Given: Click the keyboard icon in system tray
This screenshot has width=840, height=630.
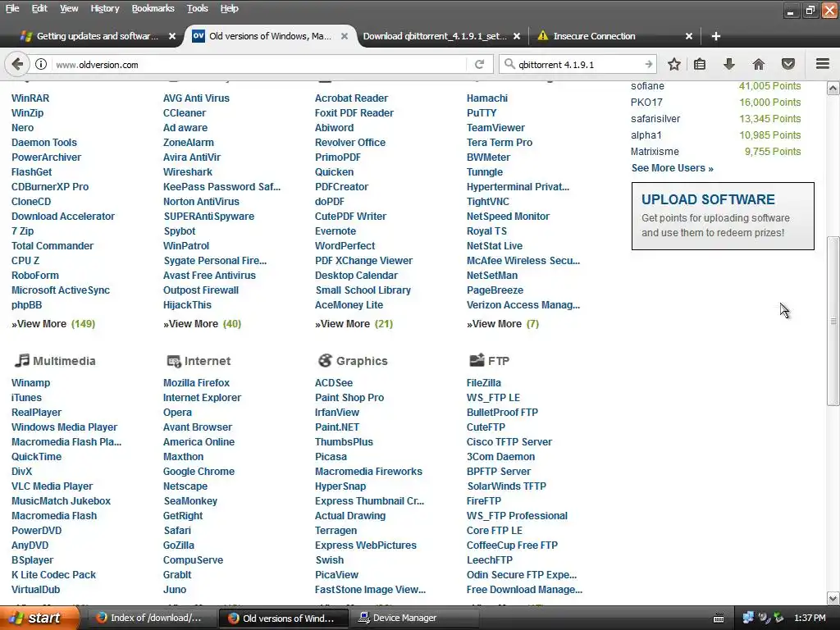Looking at the screenshot, I should coord(719,619).
